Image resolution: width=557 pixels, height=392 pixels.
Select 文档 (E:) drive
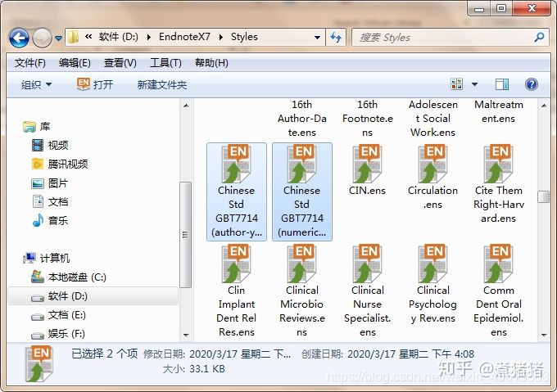coord(59,315)
